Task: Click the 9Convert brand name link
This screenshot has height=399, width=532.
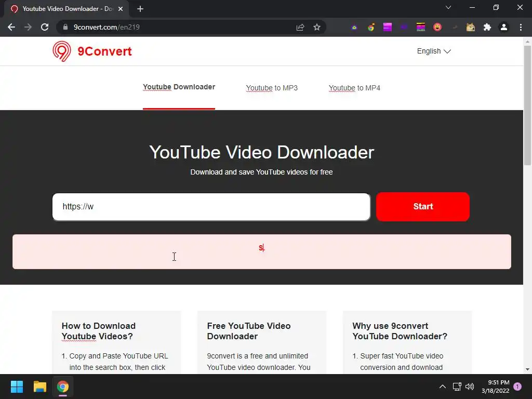Action: [104, 51]
